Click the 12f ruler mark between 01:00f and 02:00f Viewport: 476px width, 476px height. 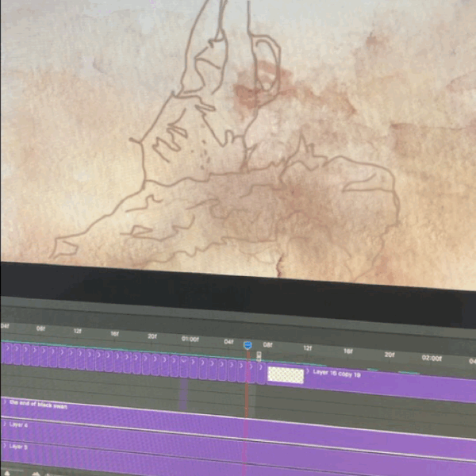point(307,348)
